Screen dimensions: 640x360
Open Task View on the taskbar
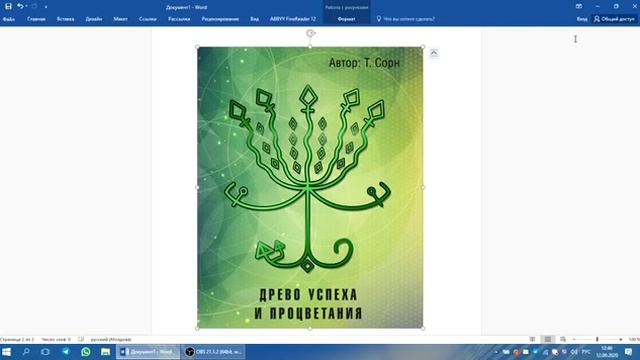45,352
